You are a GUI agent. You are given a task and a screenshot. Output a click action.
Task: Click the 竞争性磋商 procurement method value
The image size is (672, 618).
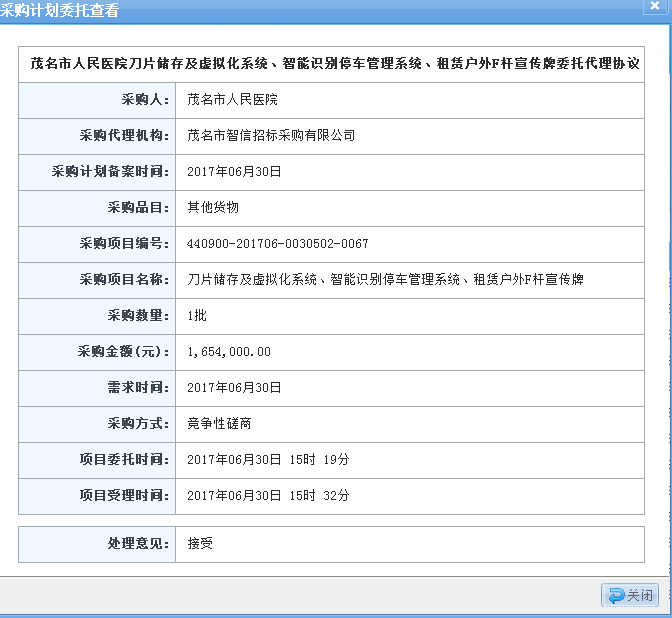click(x=219, y=424)
